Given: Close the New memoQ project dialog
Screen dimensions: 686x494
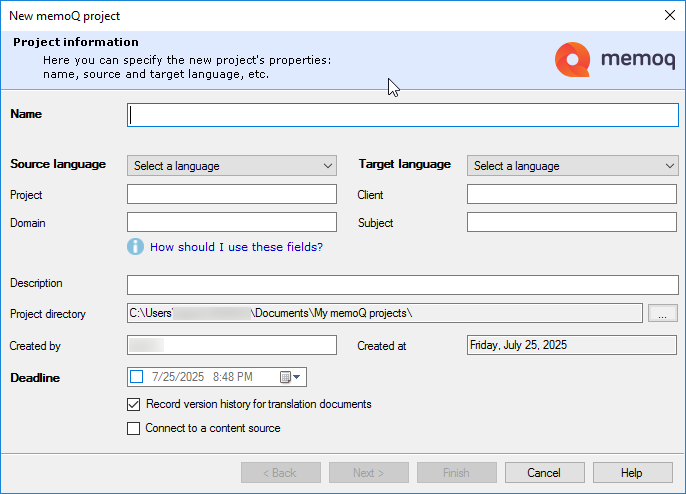Looking at the screenshot, I should 669,15.
